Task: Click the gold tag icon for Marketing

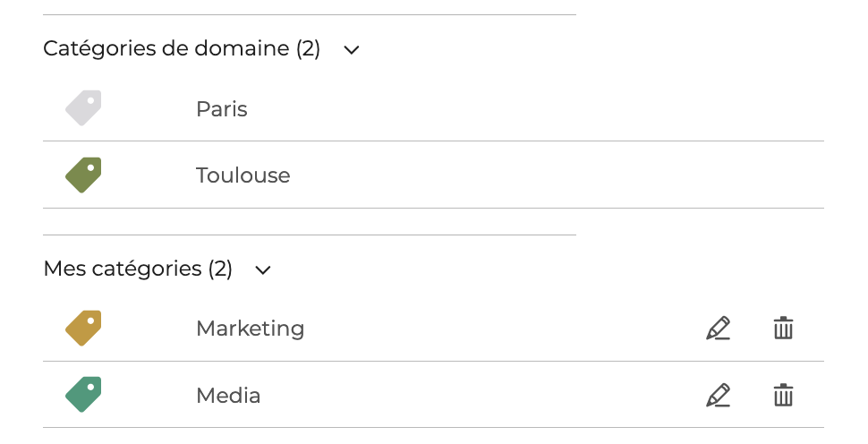Action: (83, 329)
